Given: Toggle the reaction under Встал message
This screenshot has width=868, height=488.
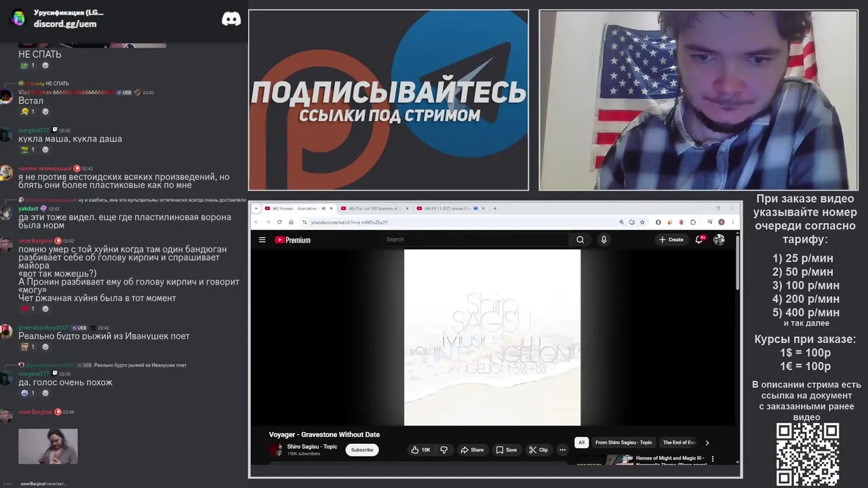Looking at the screenshot, I should [28, 112].
